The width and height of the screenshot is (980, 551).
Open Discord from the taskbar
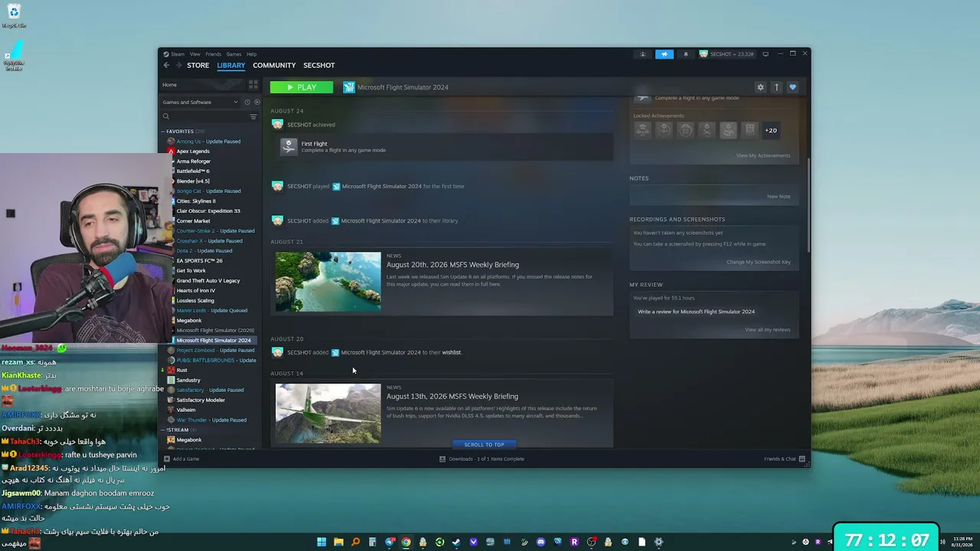(541, 543)
